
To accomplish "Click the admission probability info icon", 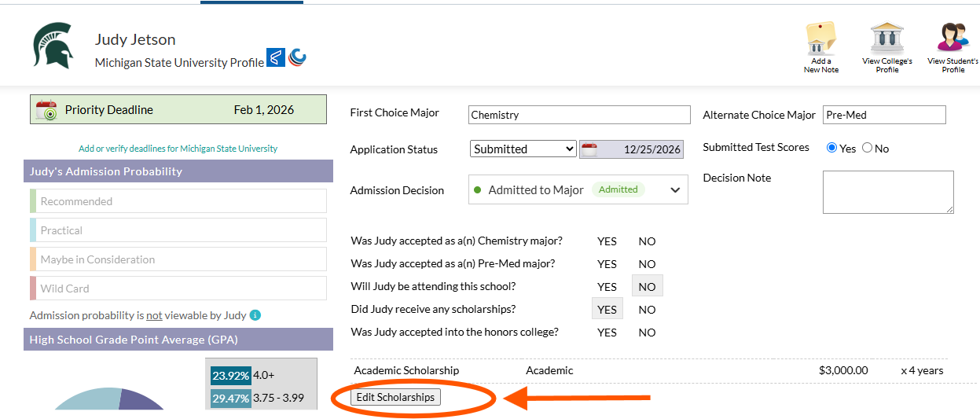I will (x=255, y=315).
